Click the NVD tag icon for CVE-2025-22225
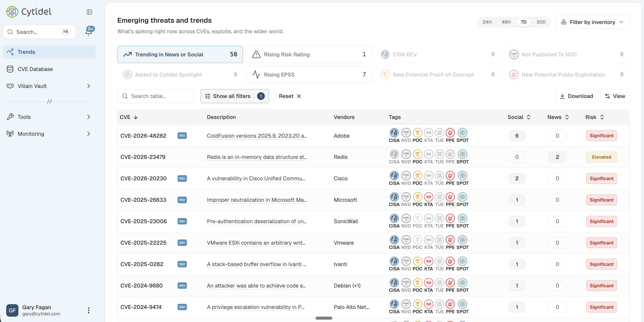644x322 pixels. pyautogui.click(x=406, y=240)
